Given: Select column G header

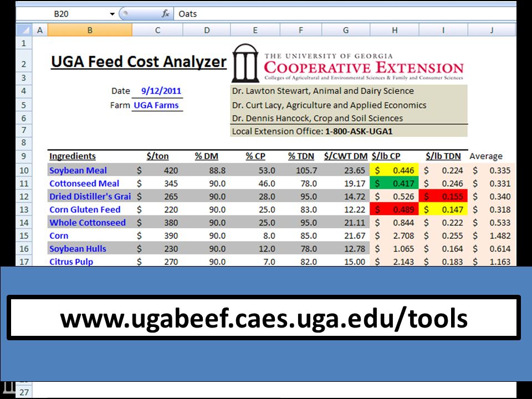Looking at the screenshot, I should [x=346, y=30].
